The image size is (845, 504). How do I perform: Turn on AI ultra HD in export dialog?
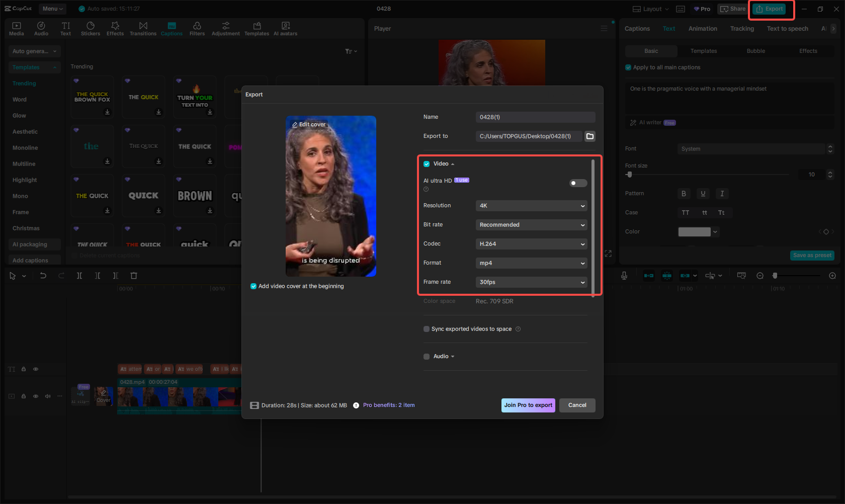click(x=577, y=183)
